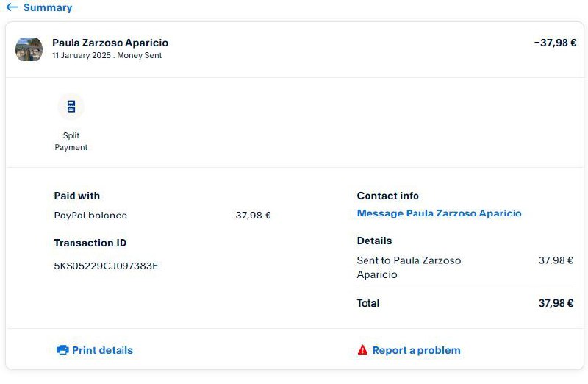
Task: Click the printer icon beside Print details
Action: [62, 350]
